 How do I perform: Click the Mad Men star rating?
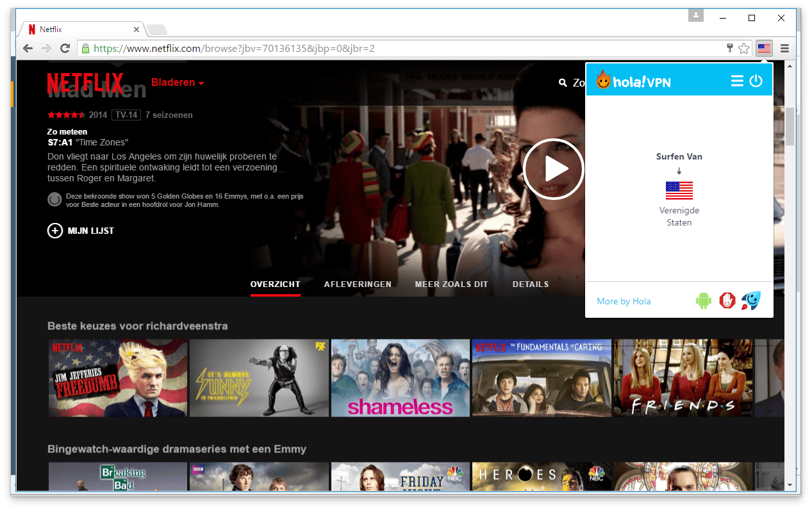[66, 115]
